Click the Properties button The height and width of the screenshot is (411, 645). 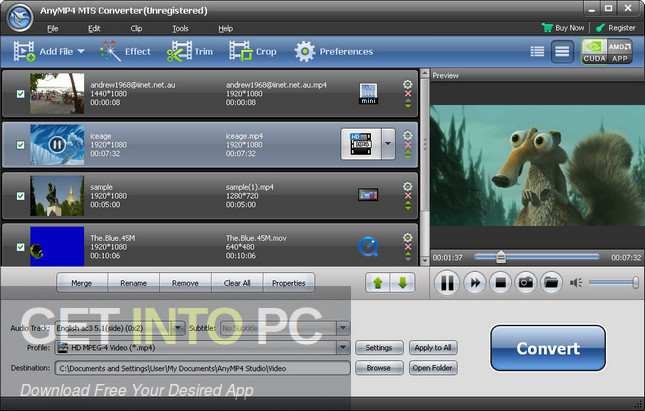[x=289, y=283]
